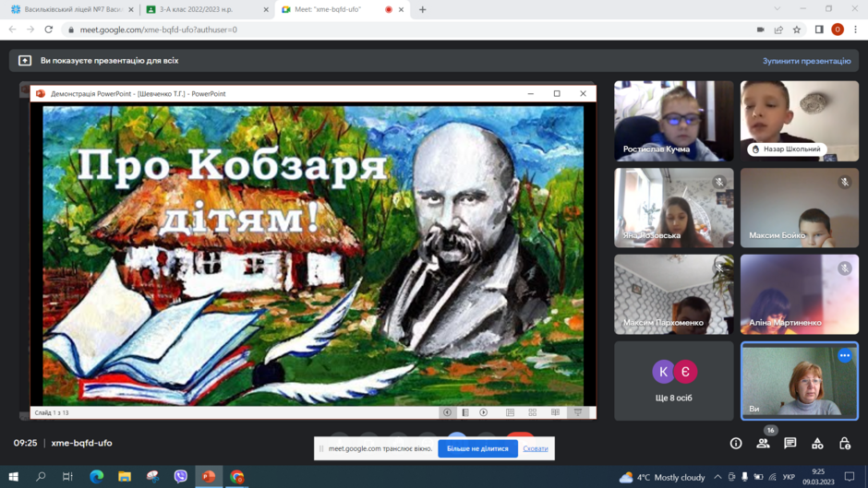Open the Meet chat panel
The width and height of the screenshot is (868, 488).
[790, 443]
